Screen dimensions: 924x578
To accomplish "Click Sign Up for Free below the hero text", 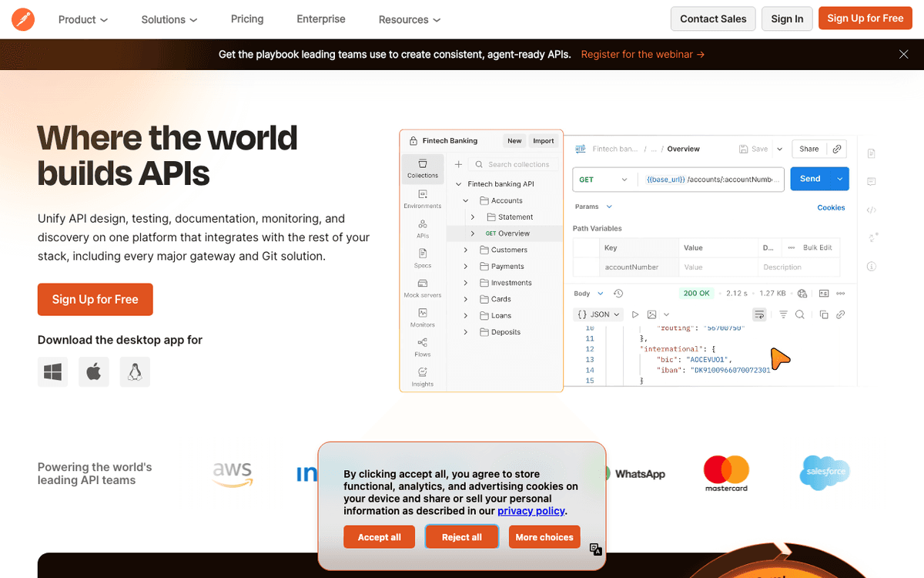I will 95,299.
